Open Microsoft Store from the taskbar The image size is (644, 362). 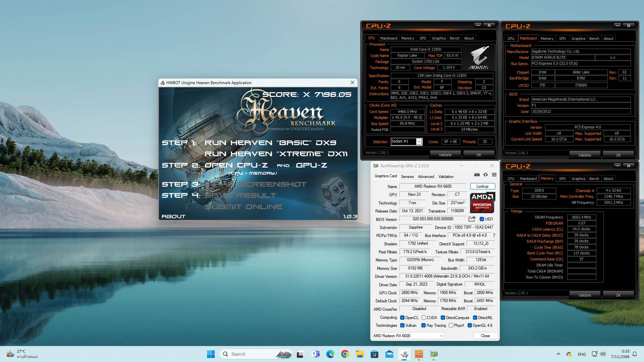pos(374,354)
